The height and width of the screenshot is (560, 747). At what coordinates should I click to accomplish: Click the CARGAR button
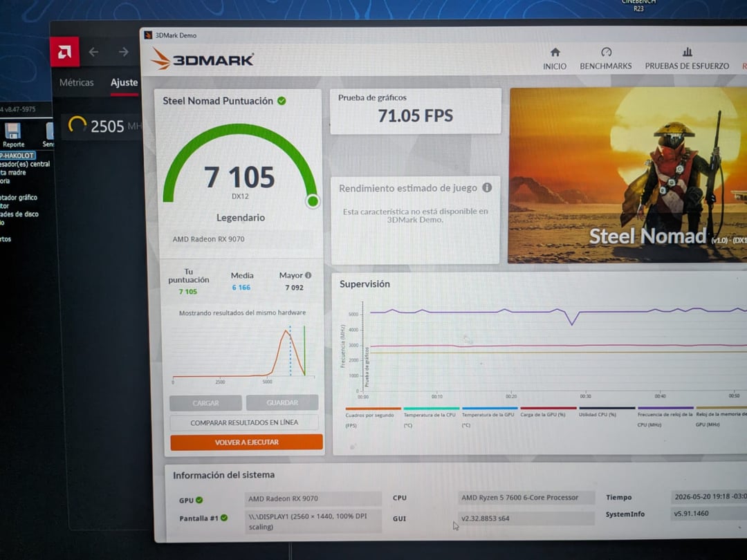[x=205, y=403]
